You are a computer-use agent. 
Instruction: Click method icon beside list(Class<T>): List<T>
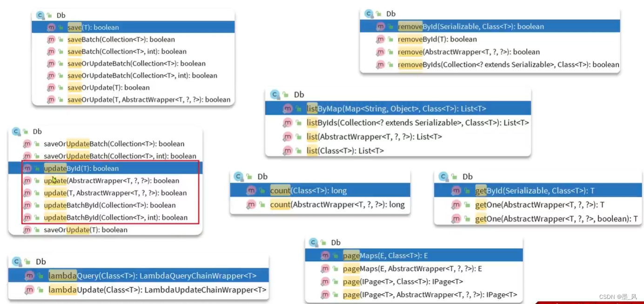coord(288,151)
